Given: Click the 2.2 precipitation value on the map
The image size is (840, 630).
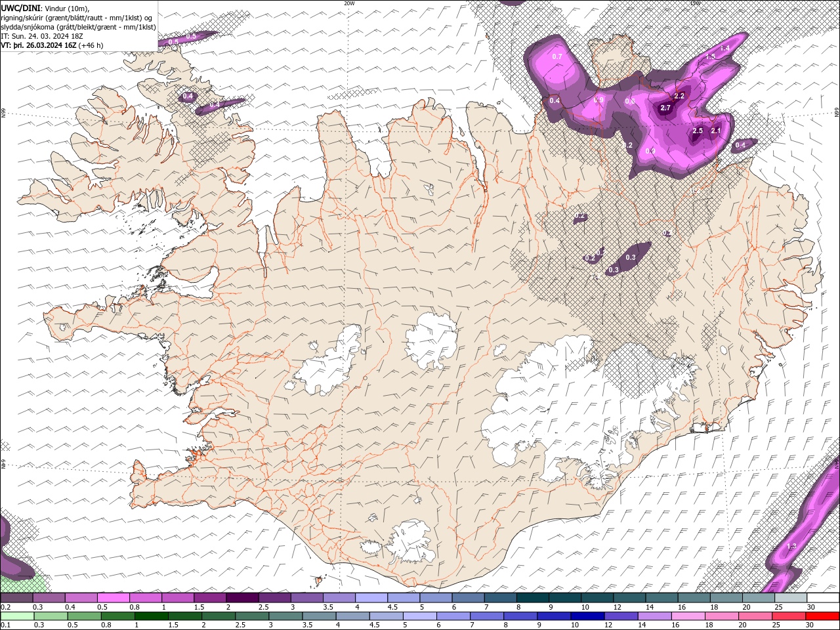Looking at the screenshot, I should [679, 96].
